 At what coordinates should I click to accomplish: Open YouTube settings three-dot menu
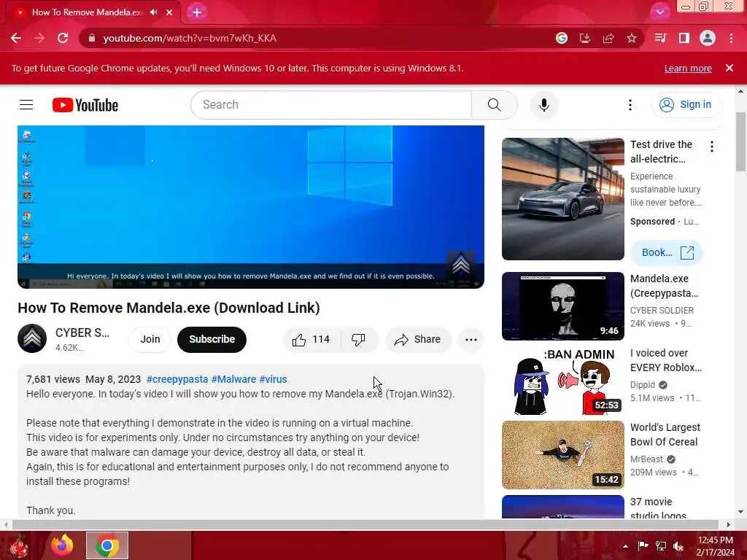coord(630,105)
